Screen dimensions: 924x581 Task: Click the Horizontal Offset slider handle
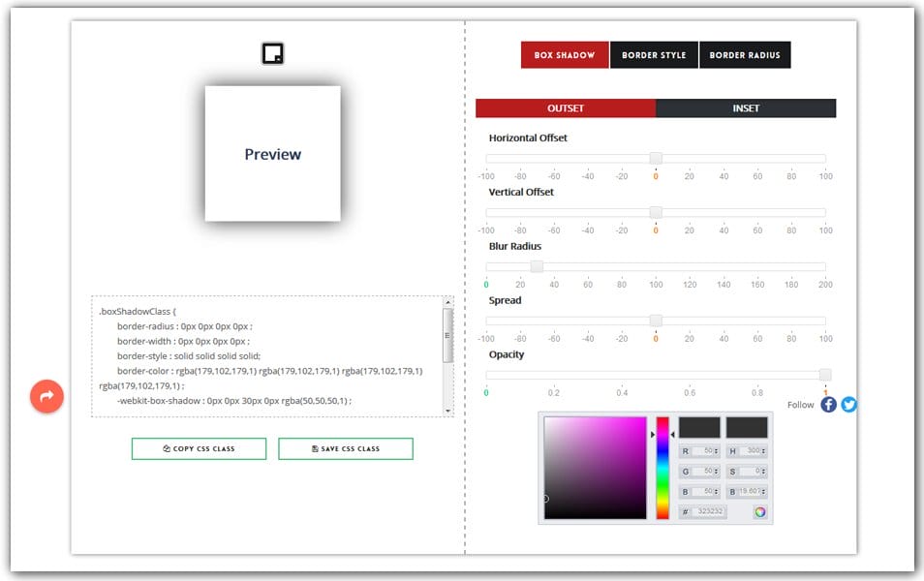[656, 158]
